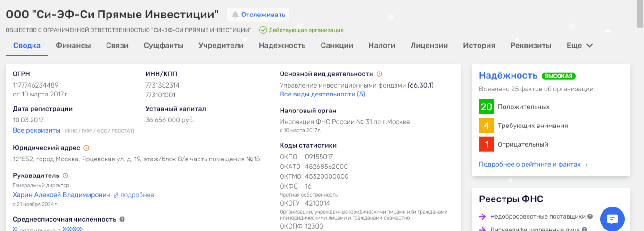Viewport: 644px width, 231px height.
Task: Click the Отслеживать button
Action: coord(258,15)
